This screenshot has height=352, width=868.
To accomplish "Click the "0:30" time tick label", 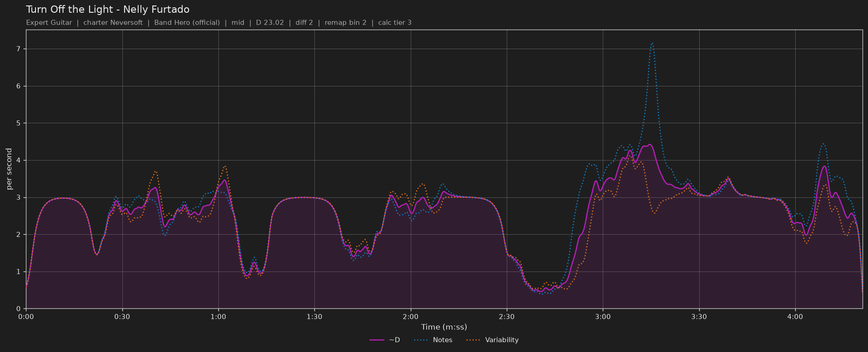I will pyautogui.click(x=122, y=317).
